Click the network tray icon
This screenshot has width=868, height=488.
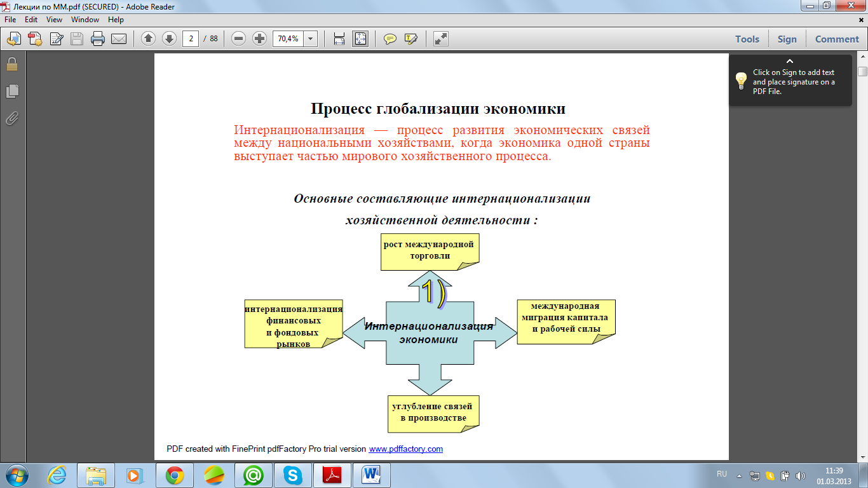(x=755, y=475)
